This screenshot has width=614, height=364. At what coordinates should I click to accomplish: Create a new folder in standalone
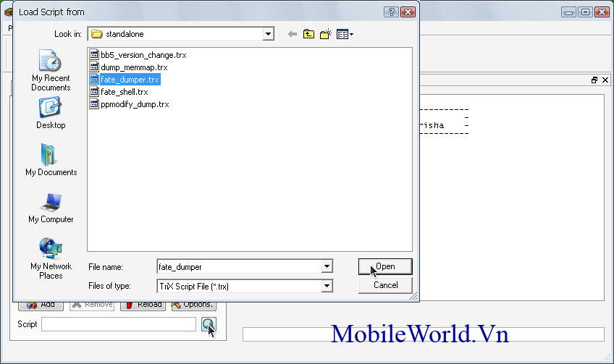pos(325,34)
